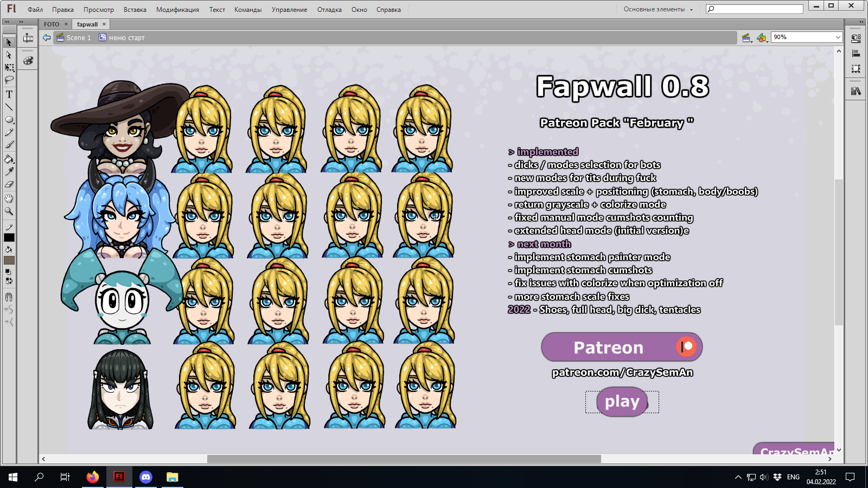Open the Windows Start menu

click(x=13, y=477)
